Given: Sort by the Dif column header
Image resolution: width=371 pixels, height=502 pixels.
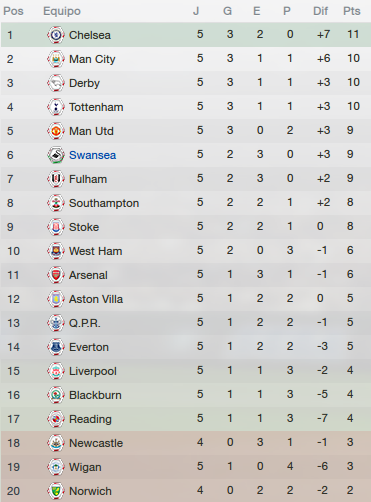Looking at the screenshot, I should 320,11.
